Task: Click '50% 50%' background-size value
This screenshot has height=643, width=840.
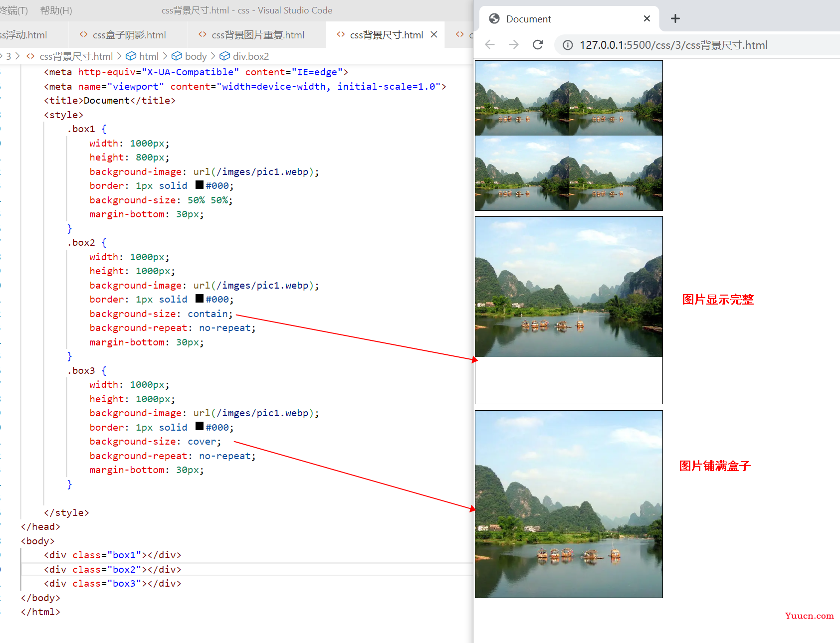Action: coord(208,200)
